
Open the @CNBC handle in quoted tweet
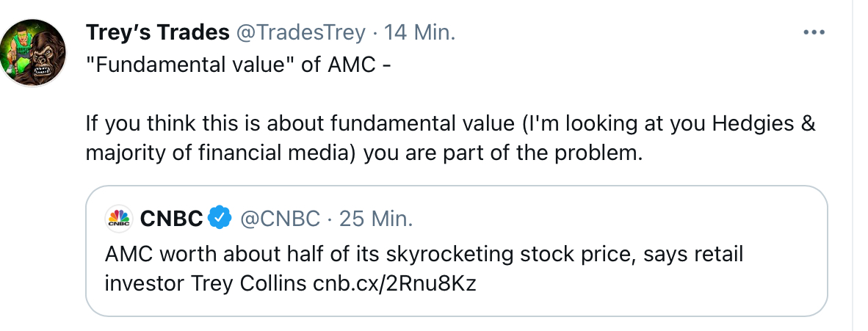(x=280, y=218)
